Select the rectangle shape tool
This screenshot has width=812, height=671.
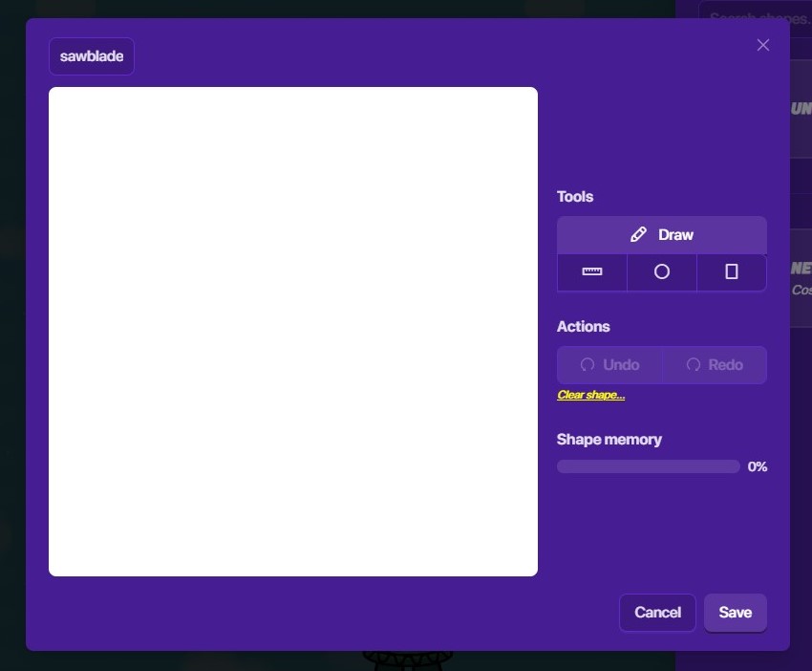[x=732, y=272]
